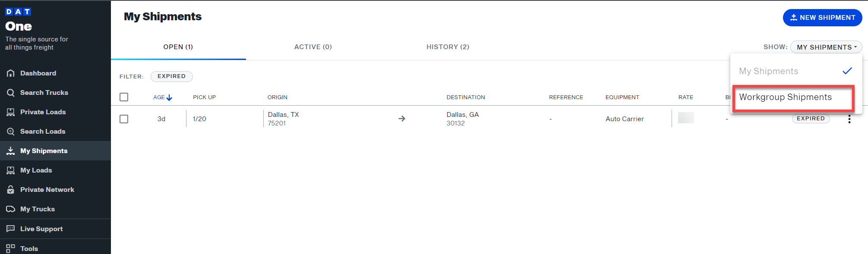
Task: Open the MY SHIPMENTS show dropdown
Action: click(825, 47)
